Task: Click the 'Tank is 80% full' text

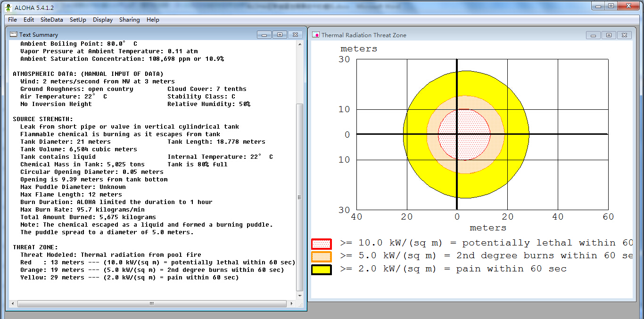Action: point(198,164)
